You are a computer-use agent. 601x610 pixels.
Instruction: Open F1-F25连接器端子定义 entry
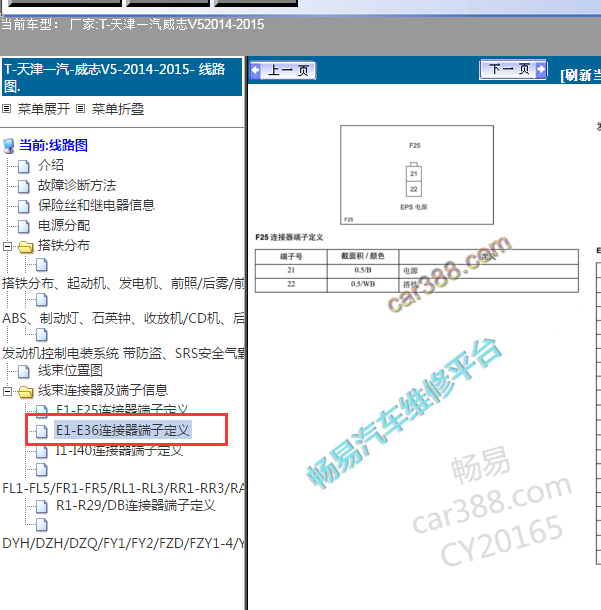point(122,408)
